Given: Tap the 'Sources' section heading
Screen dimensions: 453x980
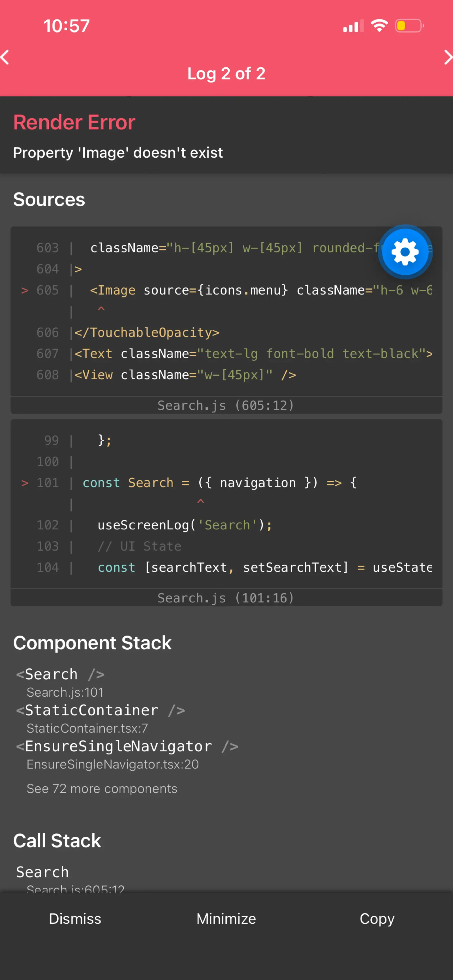Looking at the screenshot, I should click(49, 200).
